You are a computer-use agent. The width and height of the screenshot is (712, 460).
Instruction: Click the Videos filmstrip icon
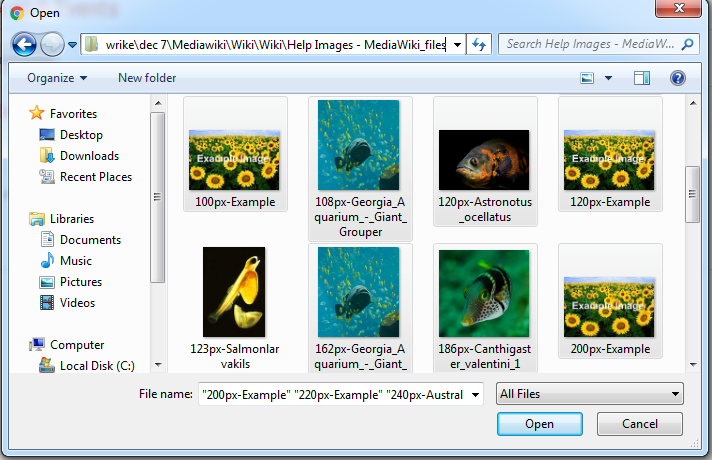point(47,303)
